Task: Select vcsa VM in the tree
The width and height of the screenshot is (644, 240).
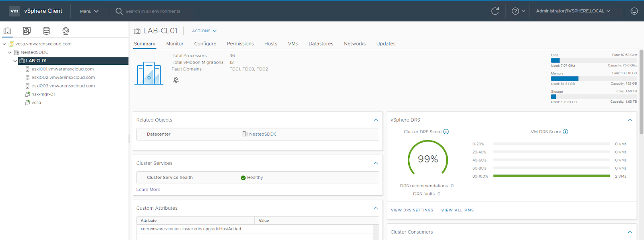Action: (36, 103)
